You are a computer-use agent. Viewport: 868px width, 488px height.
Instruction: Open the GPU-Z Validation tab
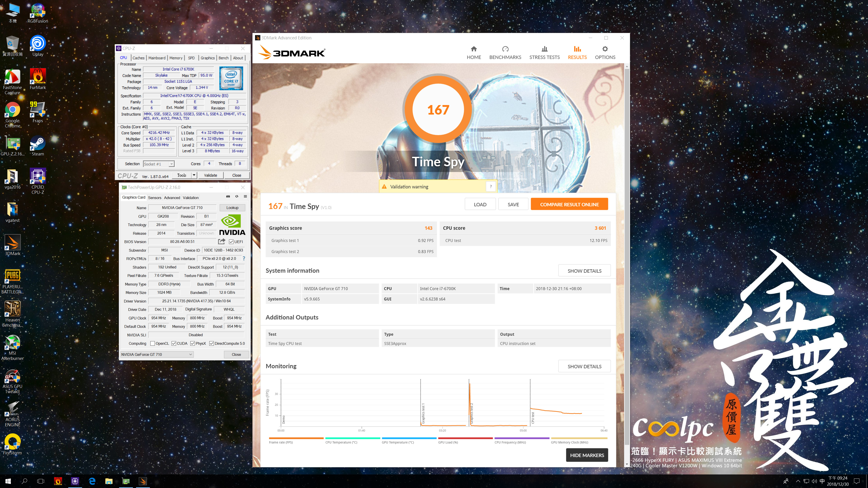(x=191, y=198)
